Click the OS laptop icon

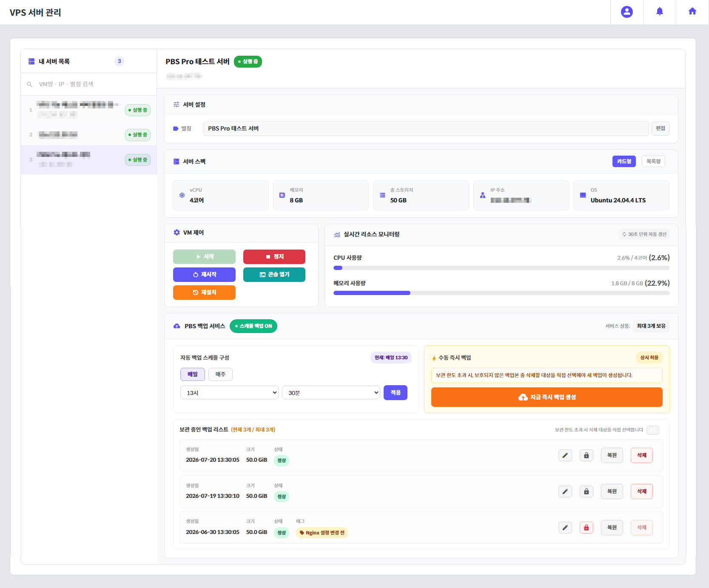583,195
